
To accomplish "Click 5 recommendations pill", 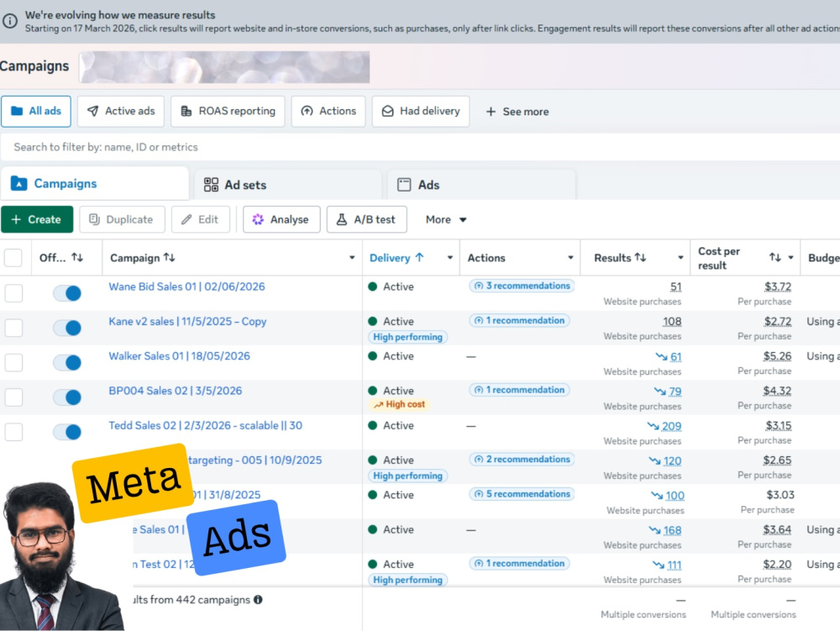I will 522,494.
